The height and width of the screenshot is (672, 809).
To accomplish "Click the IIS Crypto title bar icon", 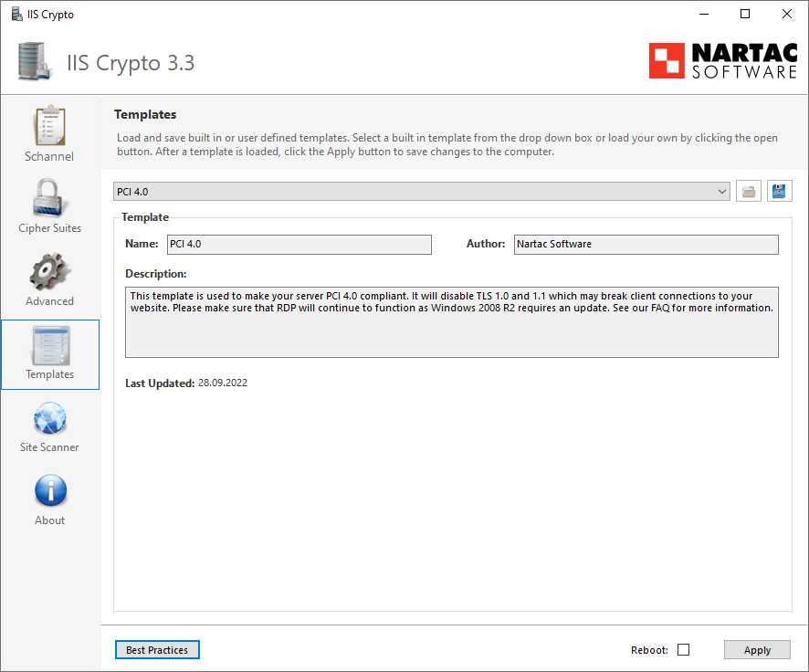I will pos(17,14).
